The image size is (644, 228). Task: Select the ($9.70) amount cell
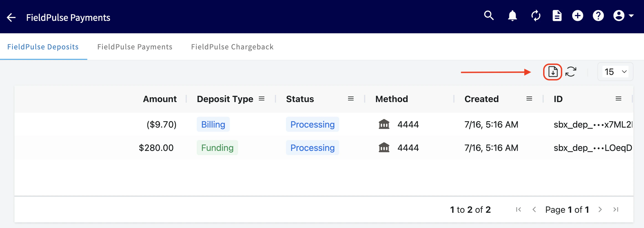click(162, 125)
